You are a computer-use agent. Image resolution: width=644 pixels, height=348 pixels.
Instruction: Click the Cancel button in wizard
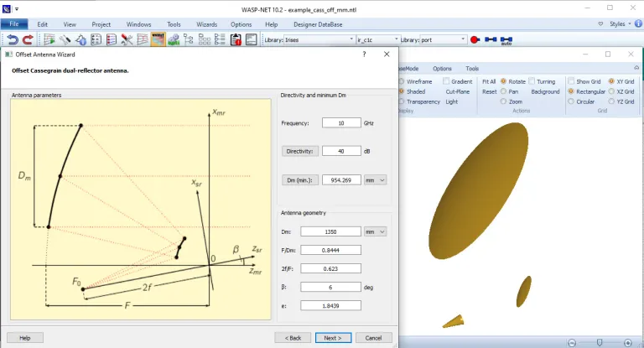tap(373, 338)
